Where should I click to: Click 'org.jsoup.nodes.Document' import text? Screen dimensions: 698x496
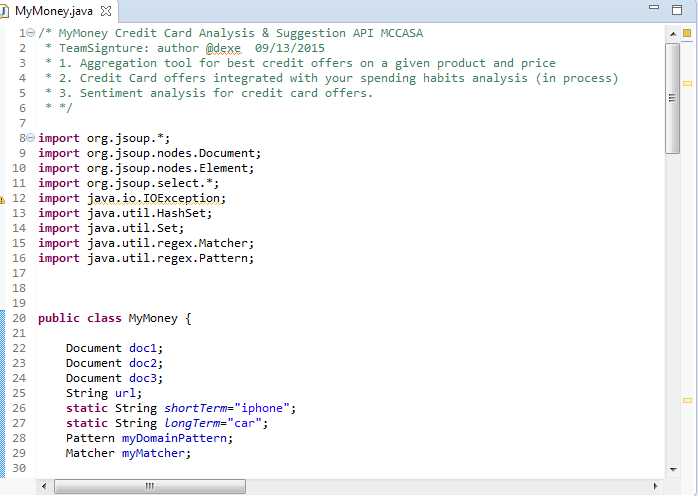171,153
